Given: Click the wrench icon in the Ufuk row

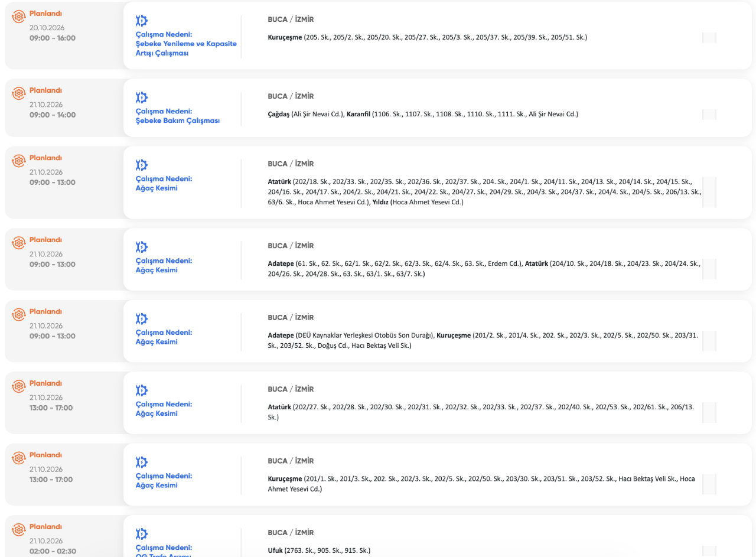Looking at the screenshot, I should coord(141,534).
